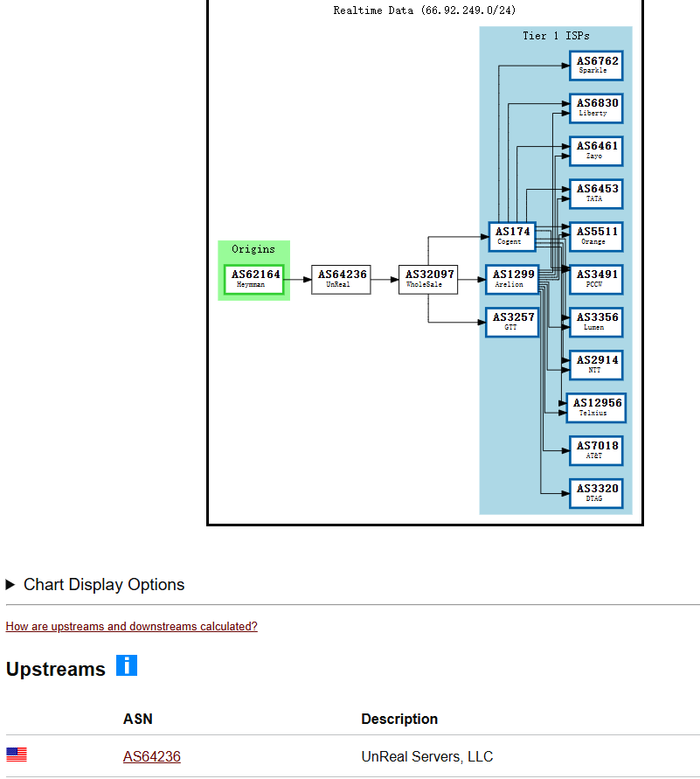Click the 'Origins' group label
The image size is (700, 779).
pyautogui.click(x=253, y=249)
